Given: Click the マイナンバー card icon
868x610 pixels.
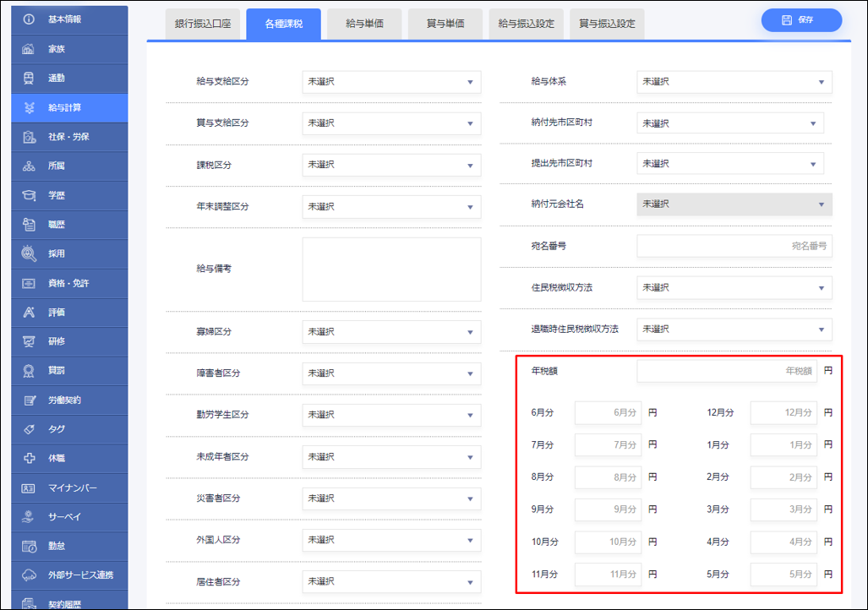Looking at the screenshot, I should (x=29, y=487).
